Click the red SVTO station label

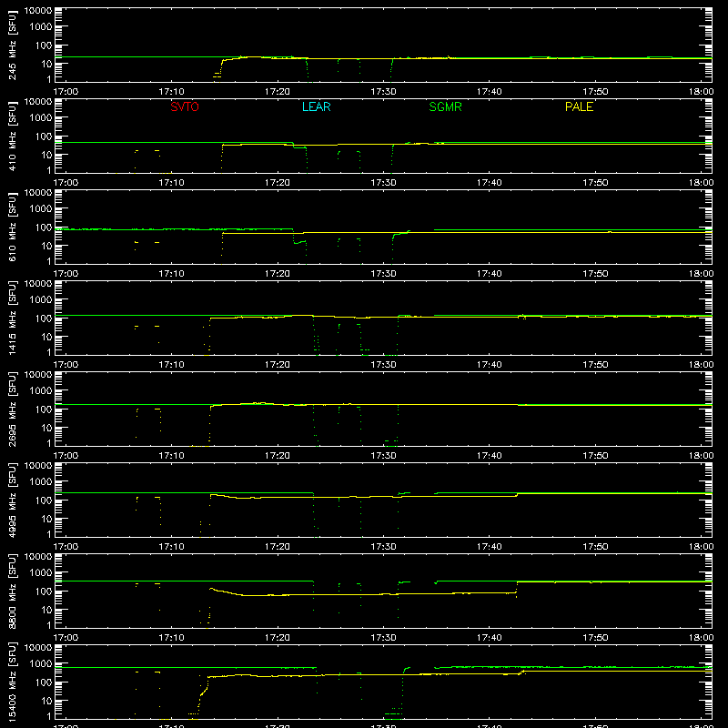(185, 106)
